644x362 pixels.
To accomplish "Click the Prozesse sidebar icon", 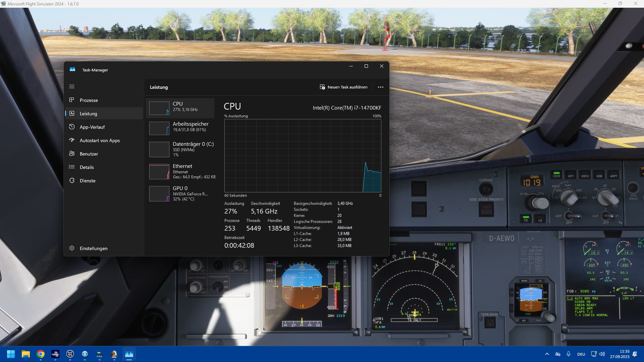I will (72, 100).
